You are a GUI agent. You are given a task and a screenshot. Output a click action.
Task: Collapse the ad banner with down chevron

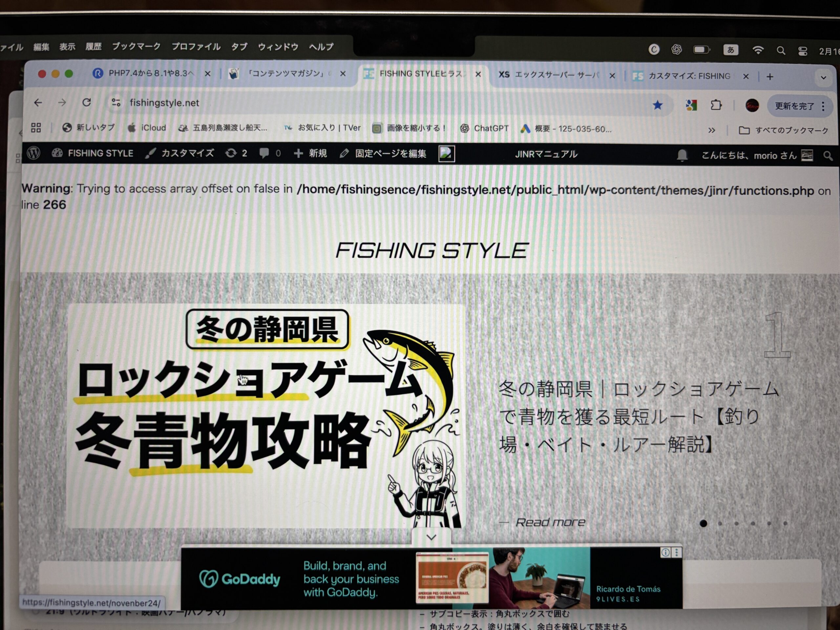(x=431, y=537)
